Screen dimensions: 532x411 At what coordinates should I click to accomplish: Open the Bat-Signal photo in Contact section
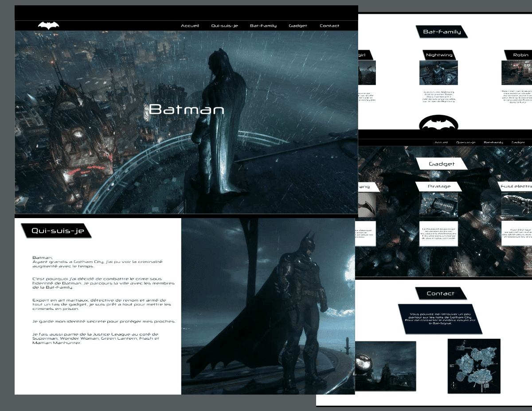pos(385,366)
